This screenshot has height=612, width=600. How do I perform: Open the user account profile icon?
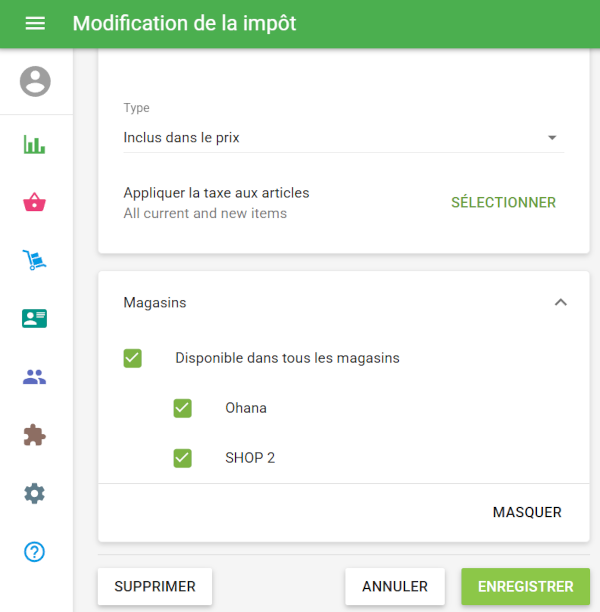[35, 81]
